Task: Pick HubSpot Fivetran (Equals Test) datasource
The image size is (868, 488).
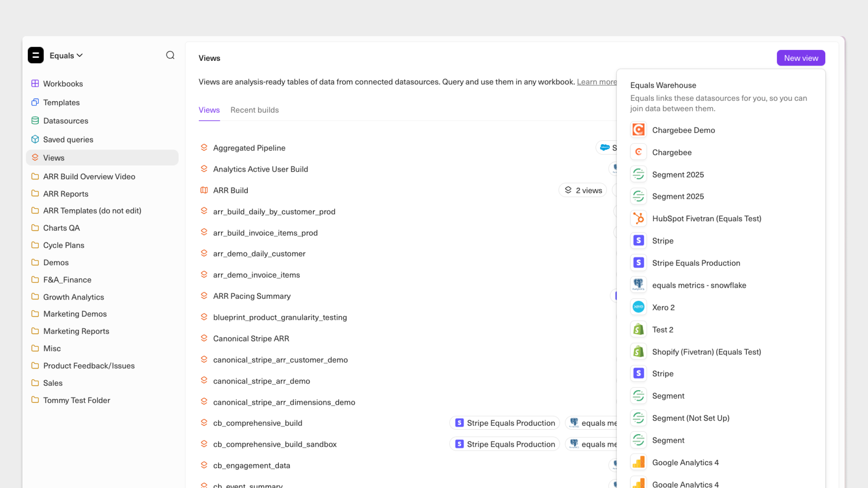Action: [706, 218]
